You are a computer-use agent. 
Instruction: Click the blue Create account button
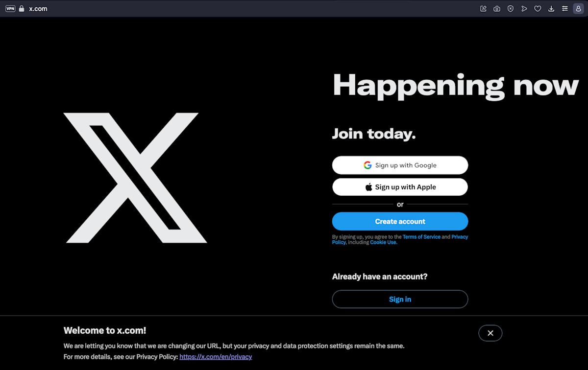pyautogui.click(x=400, y=221)
